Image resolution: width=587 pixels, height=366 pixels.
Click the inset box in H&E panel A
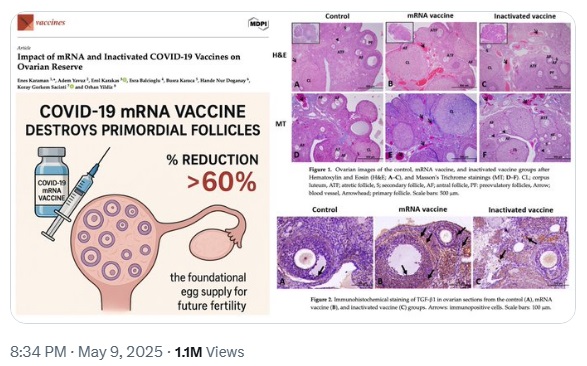click(306, 35)
